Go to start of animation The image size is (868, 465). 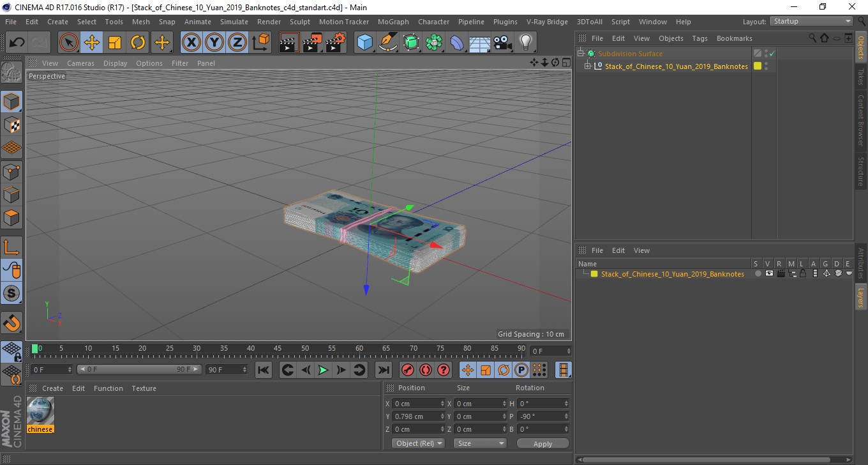tap(263, 370)
